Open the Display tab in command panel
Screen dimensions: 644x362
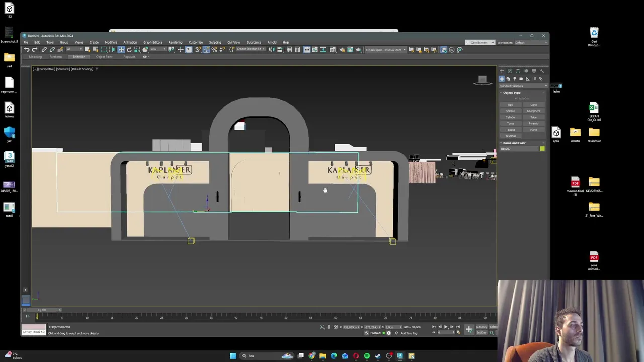[534, 71]
